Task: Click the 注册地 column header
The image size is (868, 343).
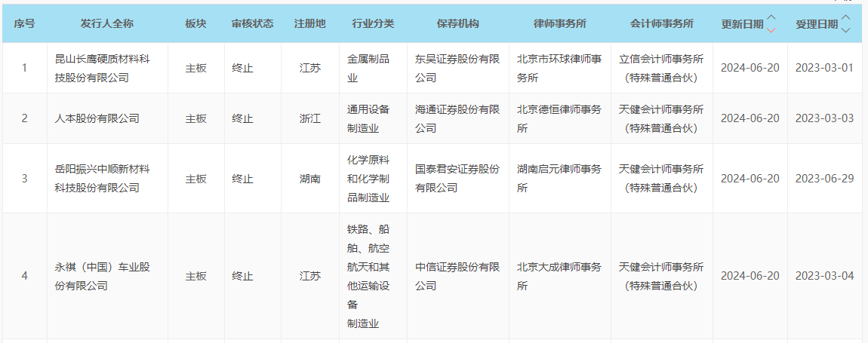Action: tap(310, 24)
